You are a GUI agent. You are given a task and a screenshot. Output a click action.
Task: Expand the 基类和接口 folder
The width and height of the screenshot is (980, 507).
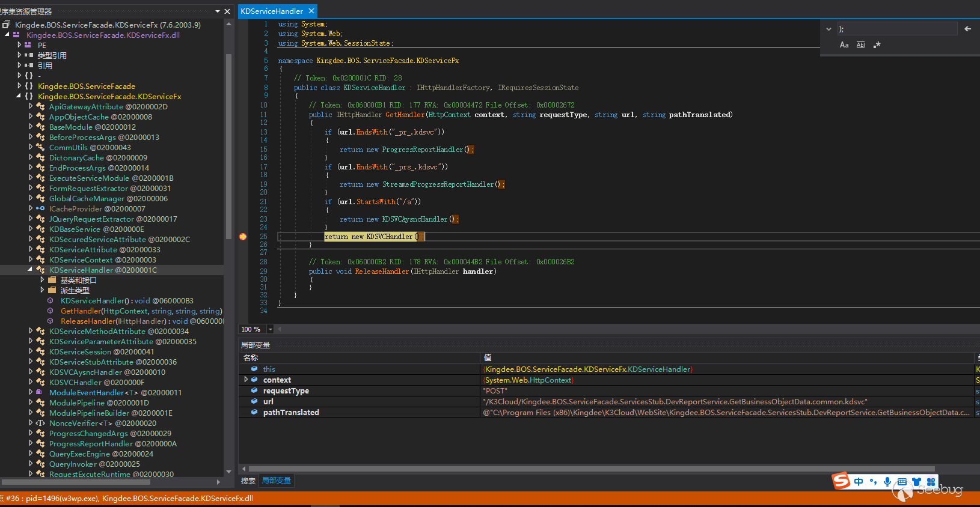42,280
